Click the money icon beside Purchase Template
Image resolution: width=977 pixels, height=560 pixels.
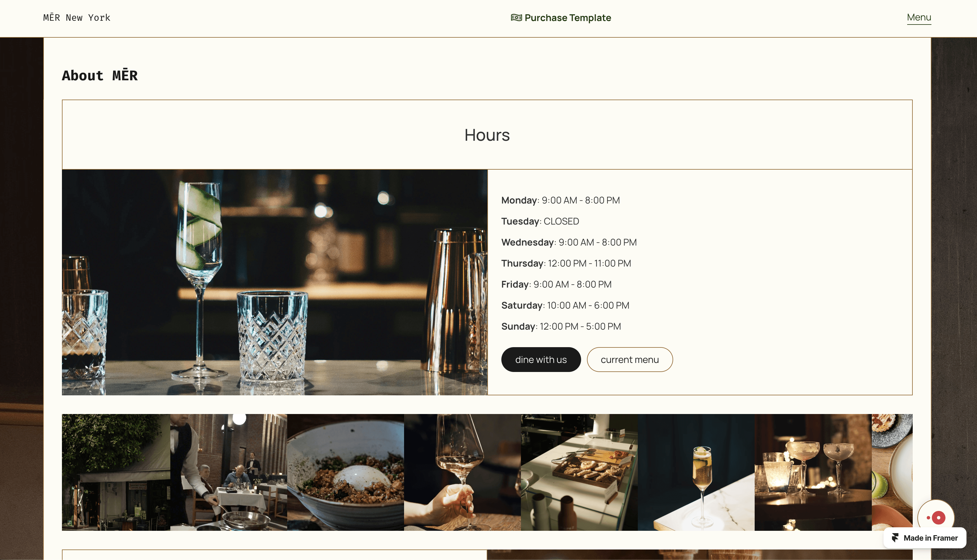click(x=516, y=18)
